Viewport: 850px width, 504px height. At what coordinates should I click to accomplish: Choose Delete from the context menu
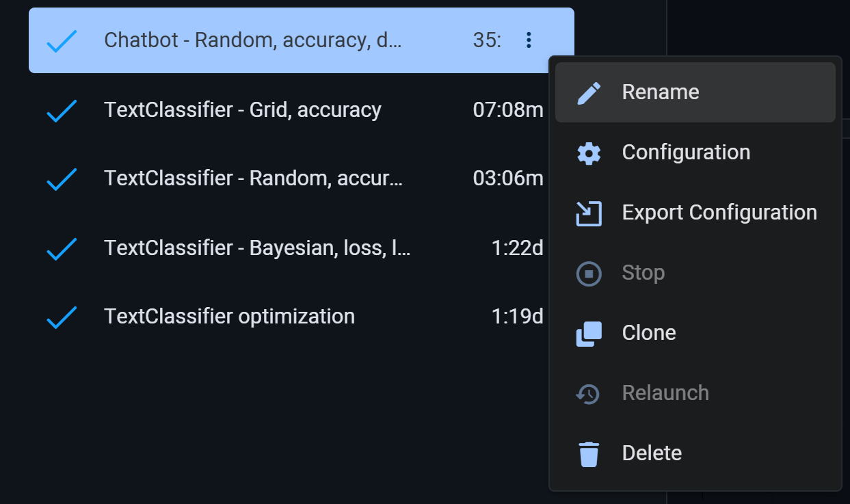652,453
